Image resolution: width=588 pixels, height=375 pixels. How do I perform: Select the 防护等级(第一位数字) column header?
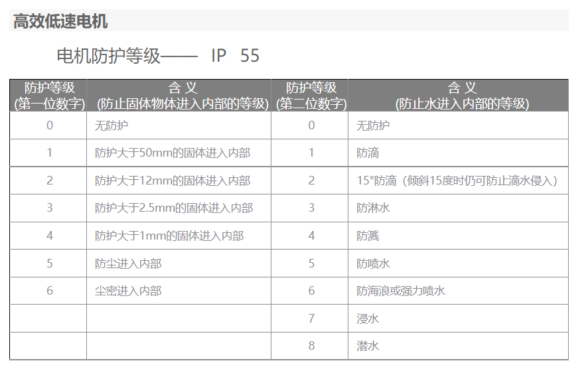(48, 96)
